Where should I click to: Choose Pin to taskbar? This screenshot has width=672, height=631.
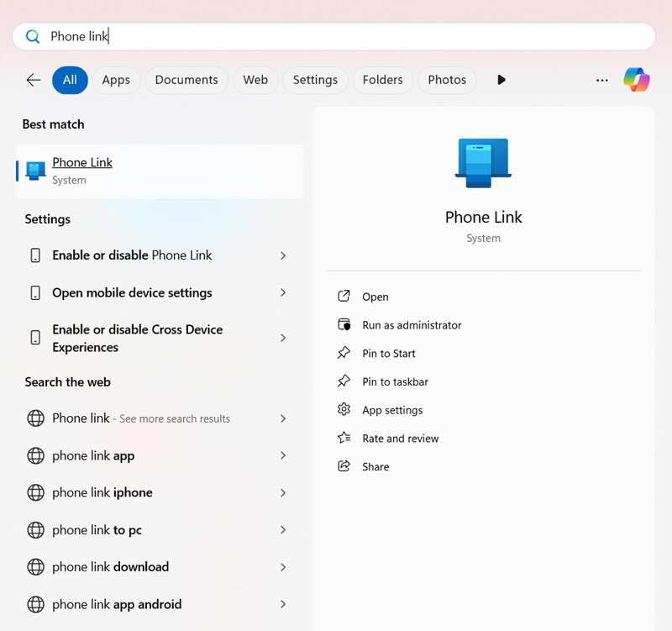coord(395,381)
